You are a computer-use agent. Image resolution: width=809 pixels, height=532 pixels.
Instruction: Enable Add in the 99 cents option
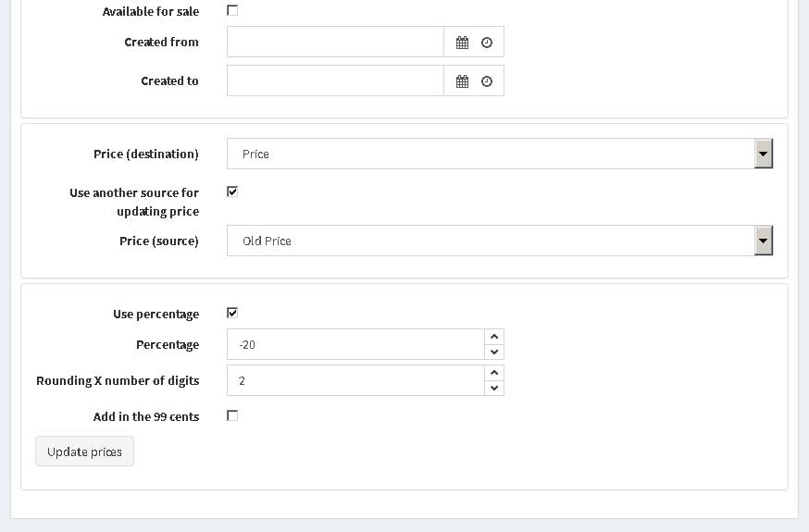pos(232,415)
